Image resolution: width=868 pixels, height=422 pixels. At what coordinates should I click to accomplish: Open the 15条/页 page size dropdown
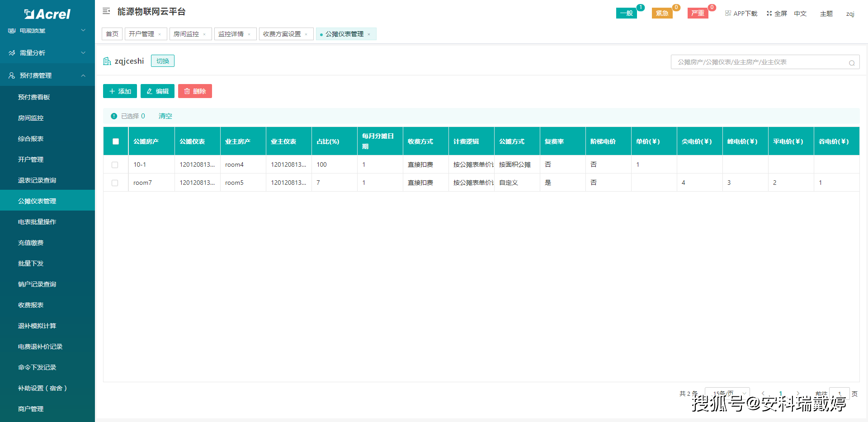pos(727,394)
